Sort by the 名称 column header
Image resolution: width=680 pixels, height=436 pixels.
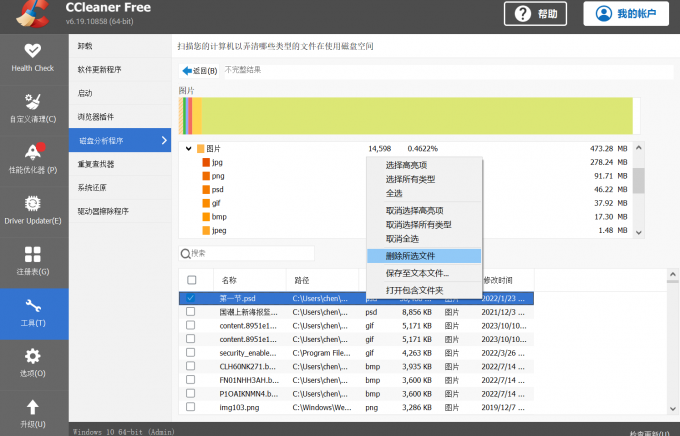coord(250,280)
